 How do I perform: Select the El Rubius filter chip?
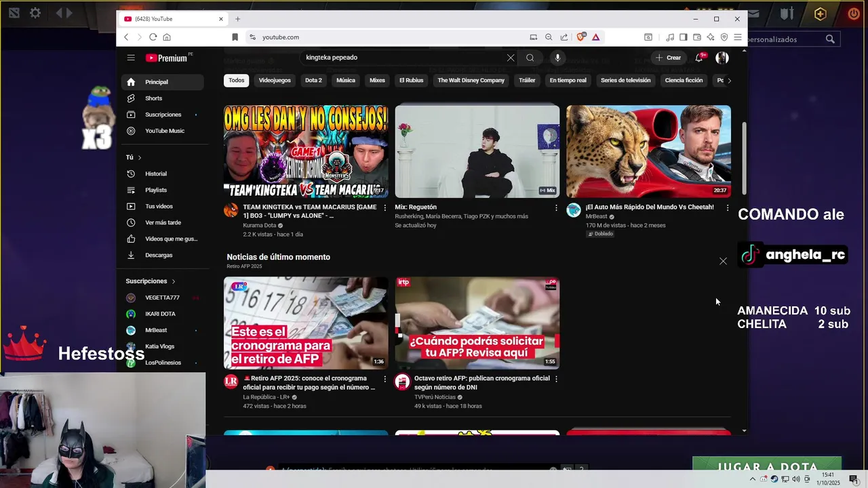(411, 81)
